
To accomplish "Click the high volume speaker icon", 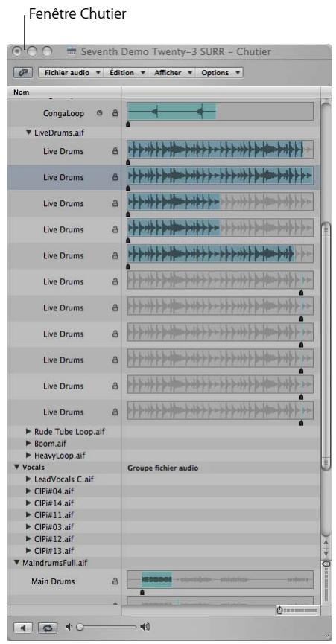I will [x=145, y=627].
